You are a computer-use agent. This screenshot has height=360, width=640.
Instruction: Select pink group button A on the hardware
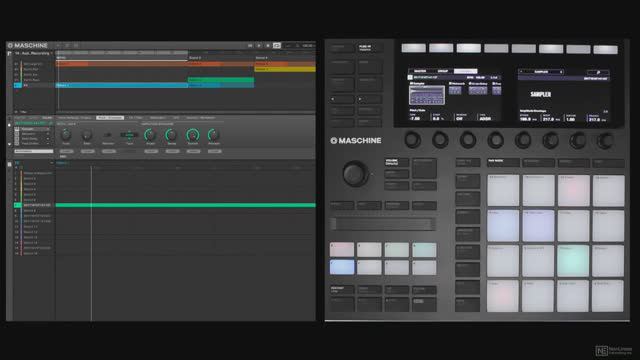point(342,250)
